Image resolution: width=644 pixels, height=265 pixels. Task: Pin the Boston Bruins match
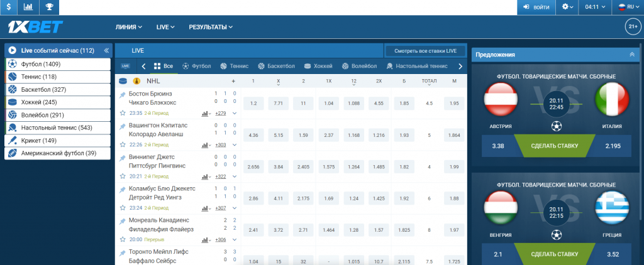point(123,94)
